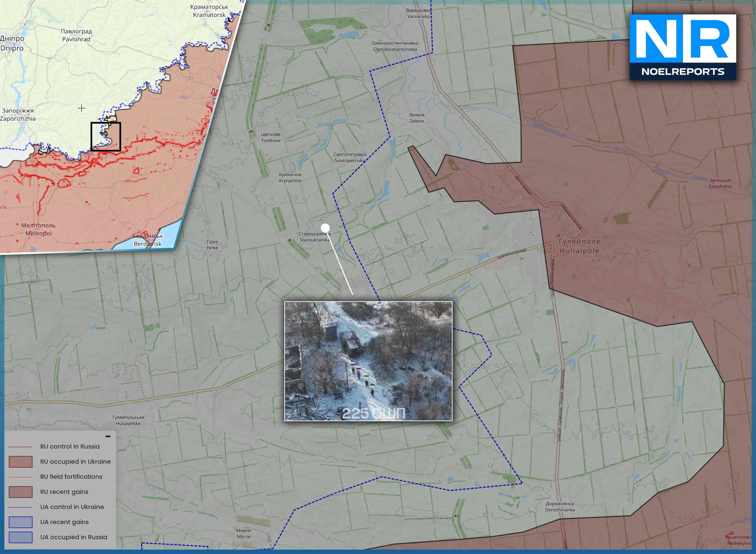Image resolution: width=756 pixels, height=554 pixels.
Task: Click the Krynychne village label
Action: coord(290,178)
